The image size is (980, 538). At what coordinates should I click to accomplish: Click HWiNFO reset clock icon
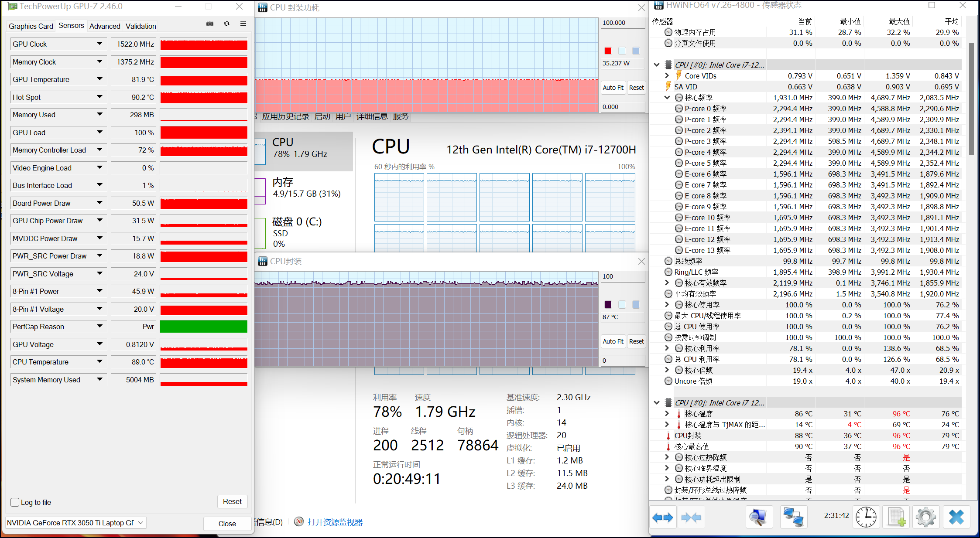click(x=866, y=518)
